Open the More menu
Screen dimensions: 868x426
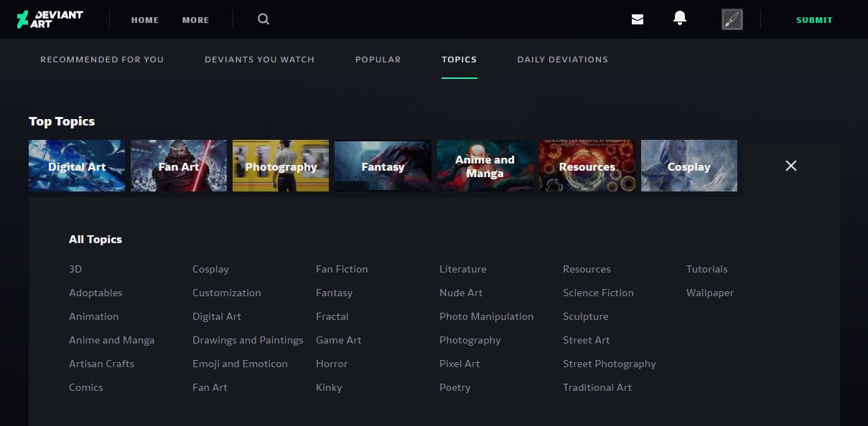(195, 20)
